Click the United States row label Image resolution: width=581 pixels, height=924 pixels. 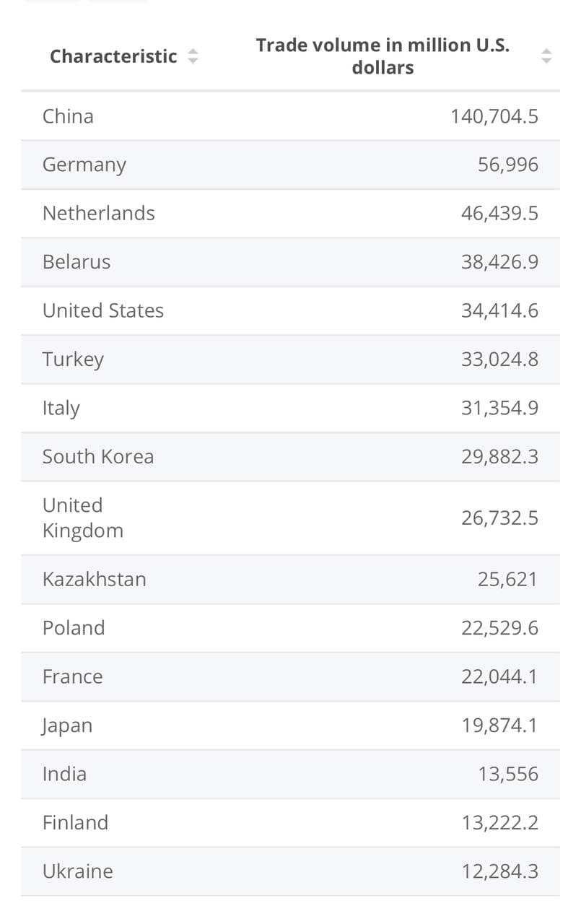pyautogui.click(x=102, y=310)
